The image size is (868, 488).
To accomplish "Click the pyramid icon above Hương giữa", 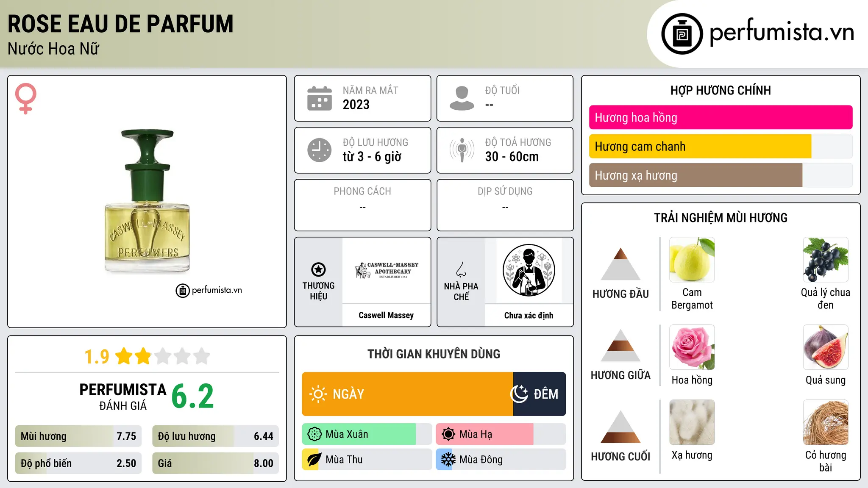I will click(x=620, y=345).
